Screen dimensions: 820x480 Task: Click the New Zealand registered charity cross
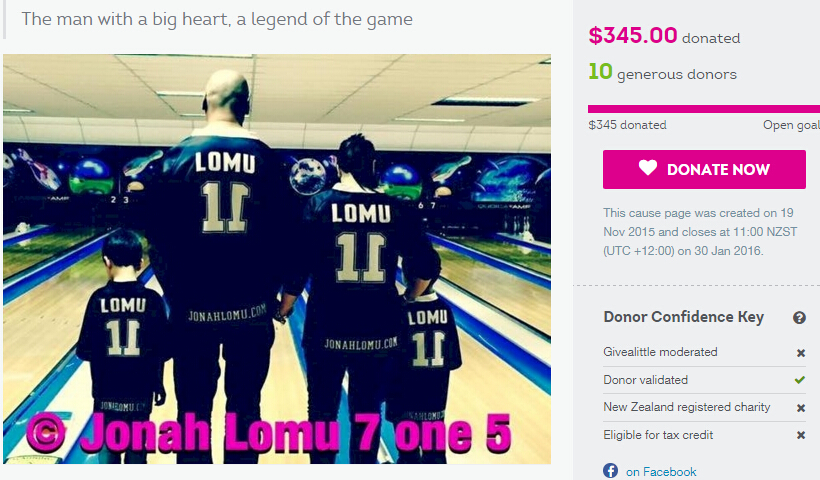(801, 408)
